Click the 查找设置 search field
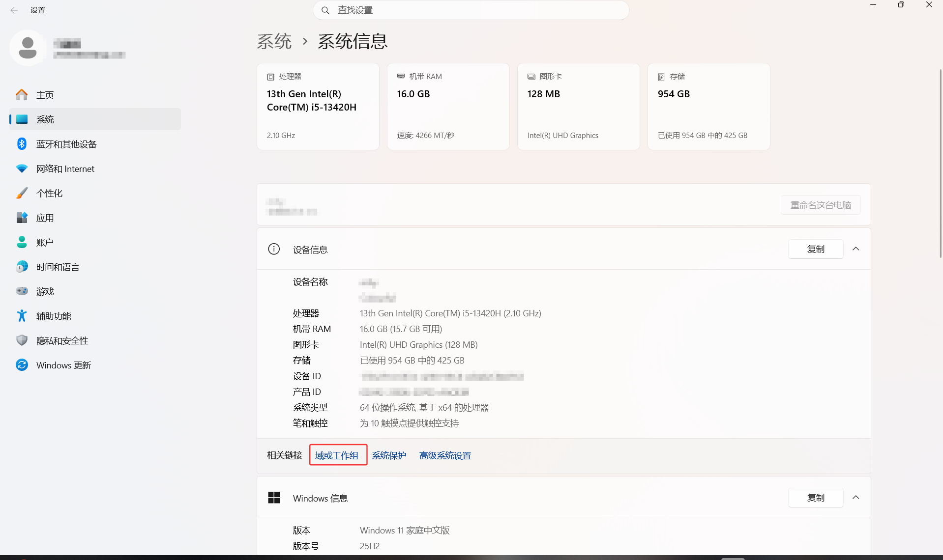The image size is (943, 560). pyautogui.click(x=471, y=10)
